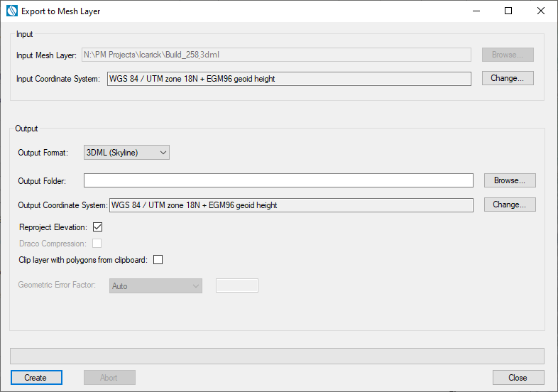Select the Input Mesh Layer path field

coord(277,55)
